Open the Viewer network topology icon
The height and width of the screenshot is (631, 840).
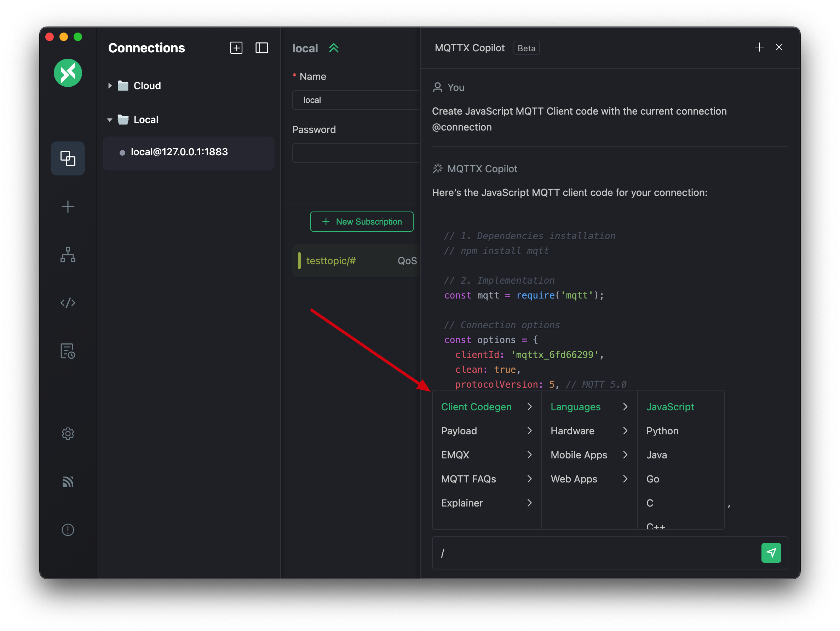(68, 255)
